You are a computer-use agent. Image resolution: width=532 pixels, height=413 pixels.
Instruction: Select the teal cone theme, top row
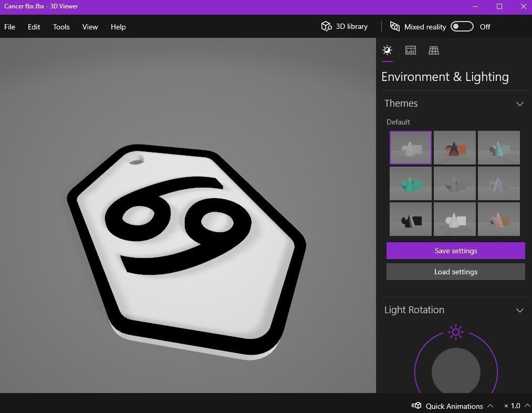coord(499,148)
